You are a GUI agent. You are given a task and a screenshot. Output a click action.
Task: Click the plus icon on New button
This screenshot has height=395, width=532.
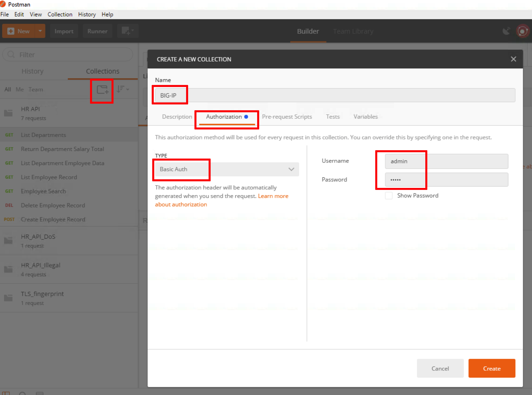pos(11,31)
